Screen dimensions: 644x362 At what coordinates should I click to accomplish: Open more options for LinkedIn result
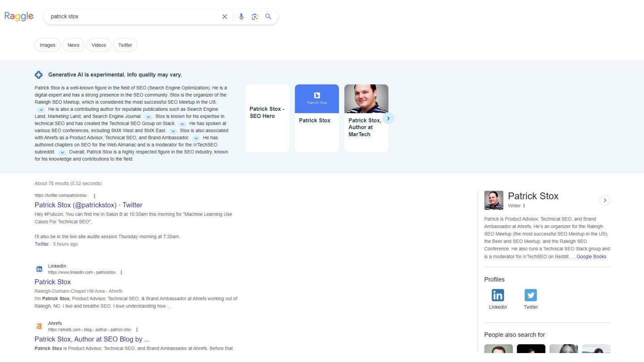(121, 272)
